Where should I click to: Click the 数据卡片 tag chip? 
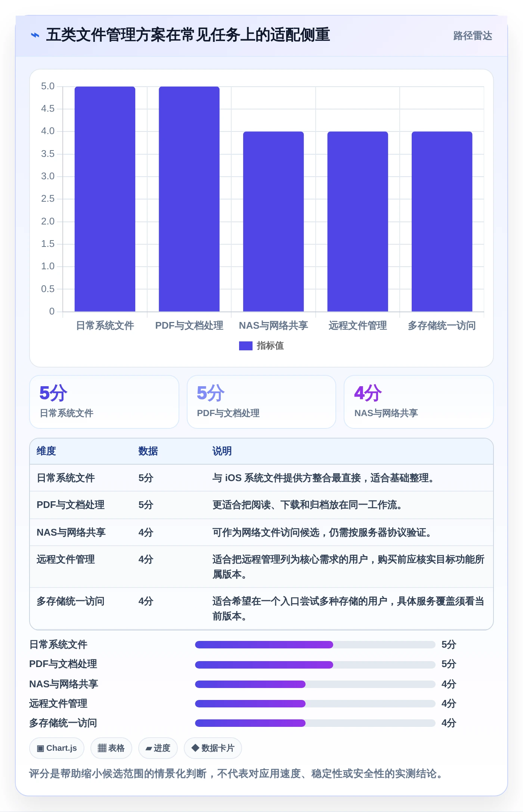213,748
